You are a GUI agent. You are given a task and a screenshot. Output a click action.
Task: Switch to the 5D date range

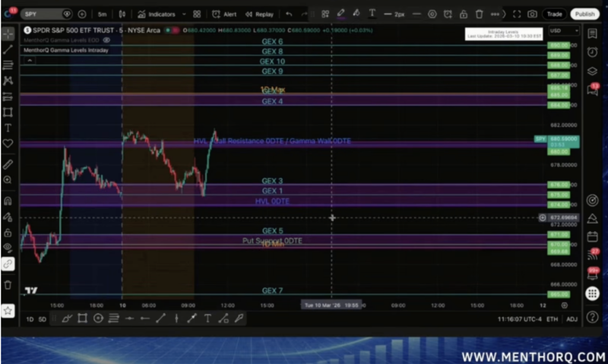click(x=42, y=319)
